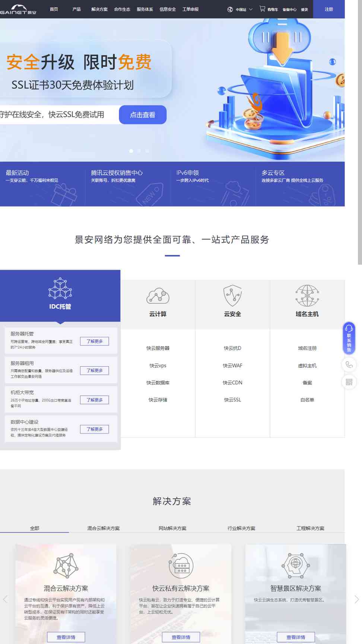Click 了解更多 for 数据中心建设
This screenshot has width=362, height=644.
point(95,429)
